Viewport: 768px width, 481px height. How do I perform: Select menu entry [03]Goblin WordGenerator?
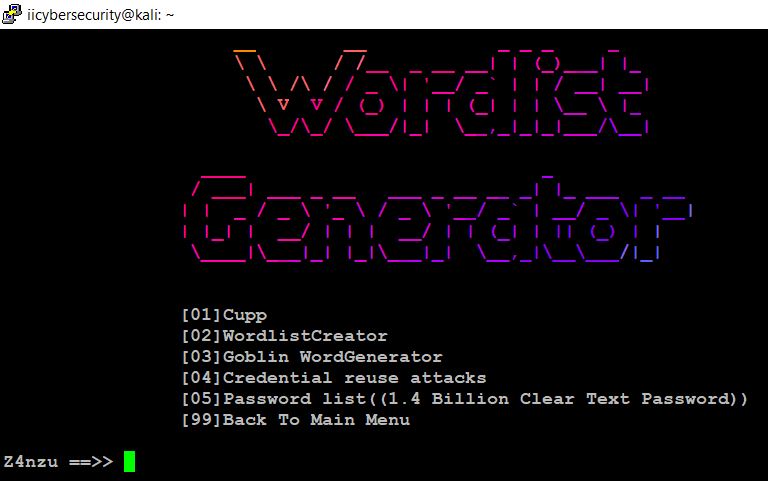(312, 357)
